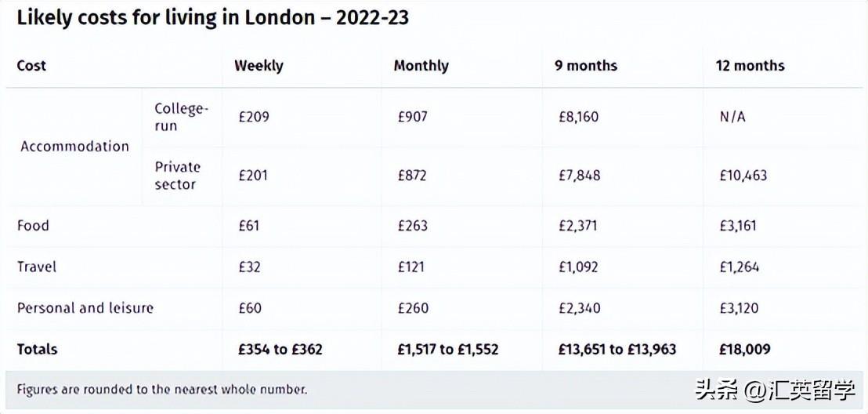Click the table title about London costs
Image resolution: width=868 pixels, height=414 pixels.
(212, 18)
